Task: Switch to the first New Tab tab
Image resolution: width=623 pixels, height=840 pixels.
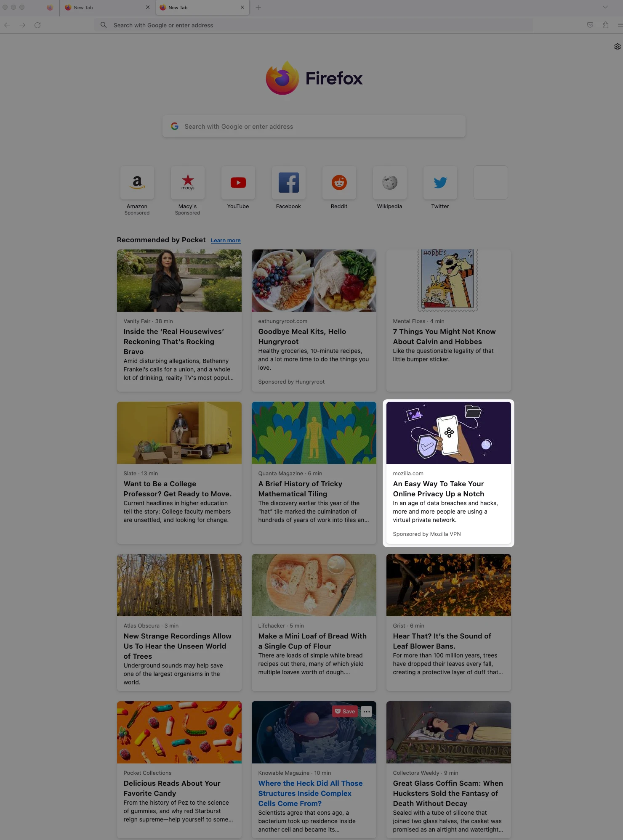Action: tap(107, 8)
